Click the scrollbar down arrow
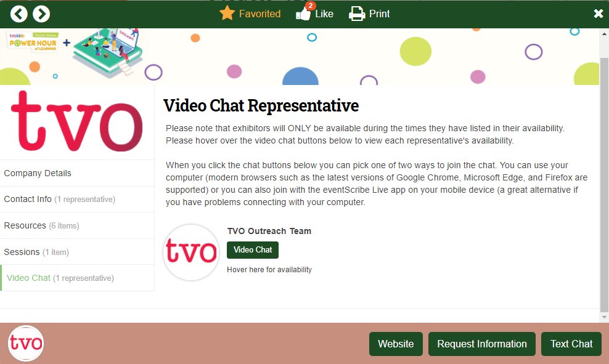Image resolution: width=609 pixels, height=364 pixels. (x=604, y=317)
